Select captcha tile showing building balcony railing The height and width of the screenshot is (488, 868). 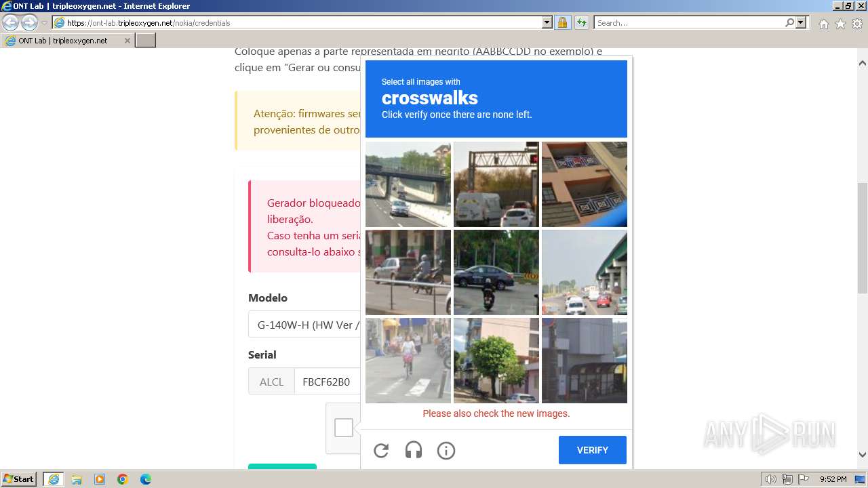coord(585,184)
